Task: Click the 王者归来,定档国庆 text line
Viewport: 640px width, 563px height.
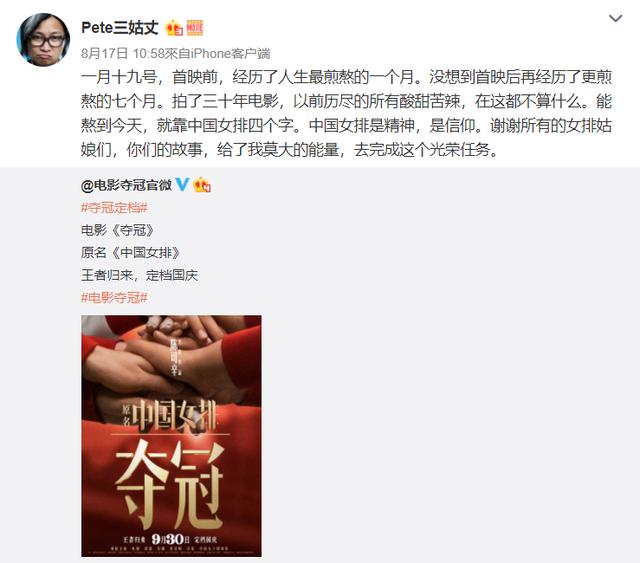Action: coord(140,275)
